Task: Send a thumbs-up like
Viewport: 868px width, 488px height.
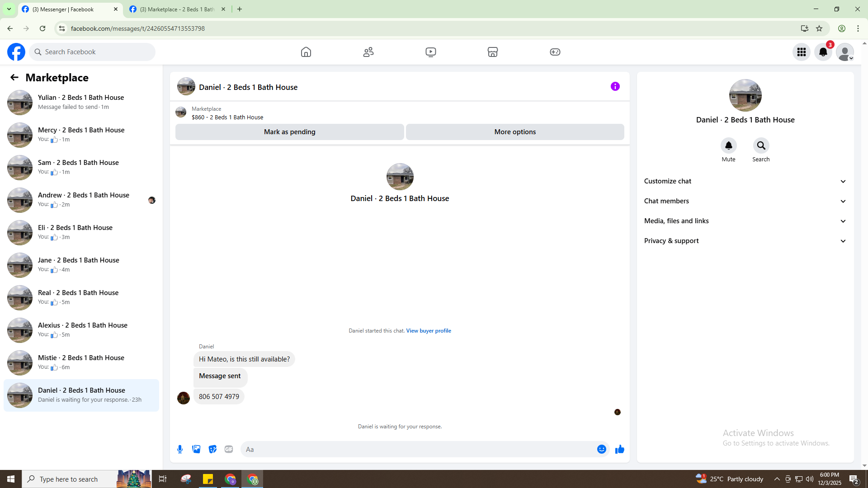Action: pyautogui.click(x=620, y=449)
